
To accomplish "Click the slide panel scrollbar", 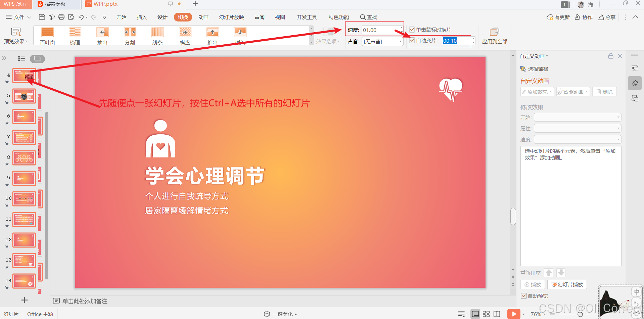I will coord(47,196).
